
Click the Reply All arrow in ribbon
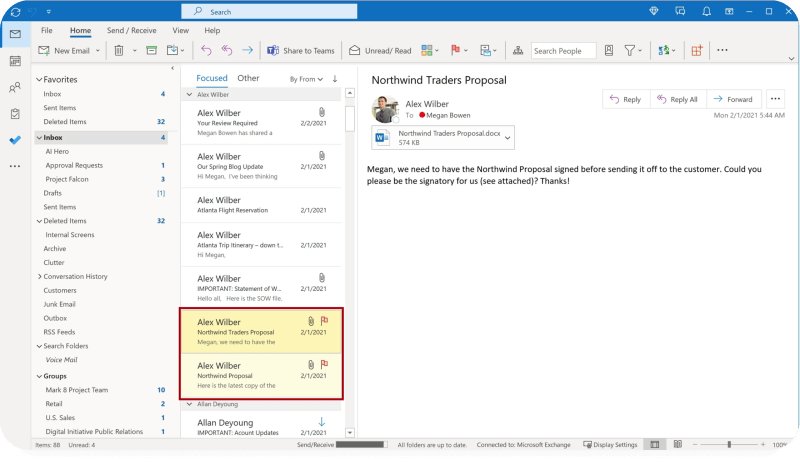pos(227,50)
